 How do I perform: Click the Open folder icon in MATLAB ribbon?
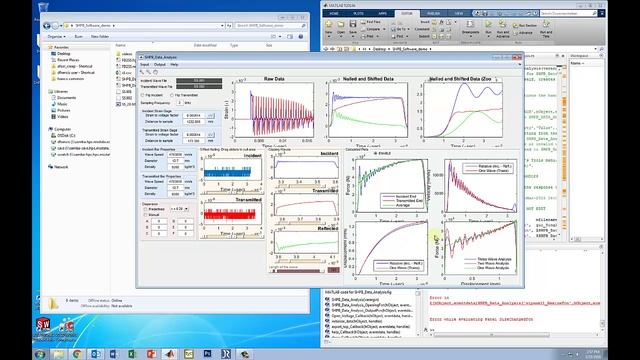coord(341,25)
